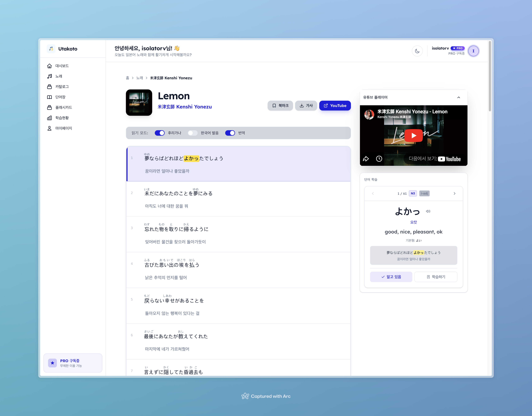Click the video share arrow icon
Image resolution: width=532 pixels, height=416 pixels.
pos(366,159)
